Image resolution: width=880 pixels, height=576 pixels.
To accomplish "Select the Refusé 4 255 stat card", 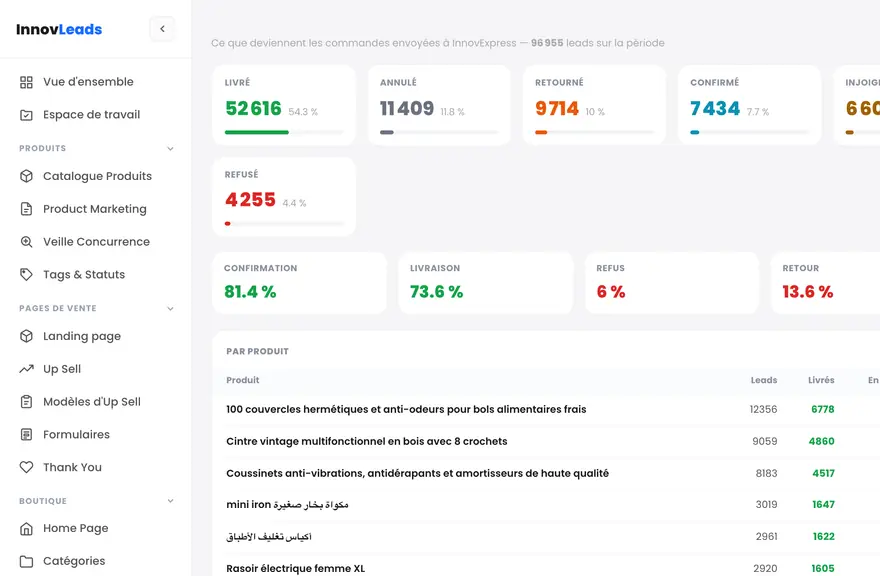I will click(x=284, y=196).
